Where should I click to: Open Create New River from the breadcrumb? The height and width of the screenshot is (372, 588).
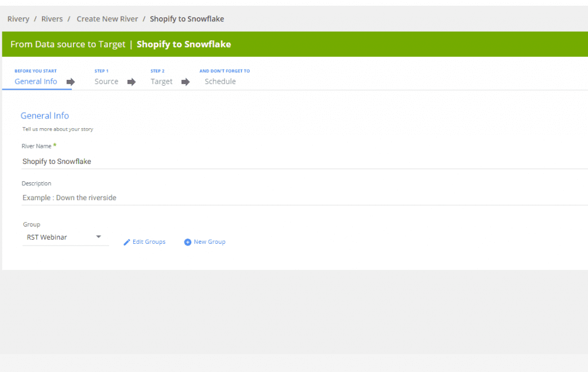(107, 18)
